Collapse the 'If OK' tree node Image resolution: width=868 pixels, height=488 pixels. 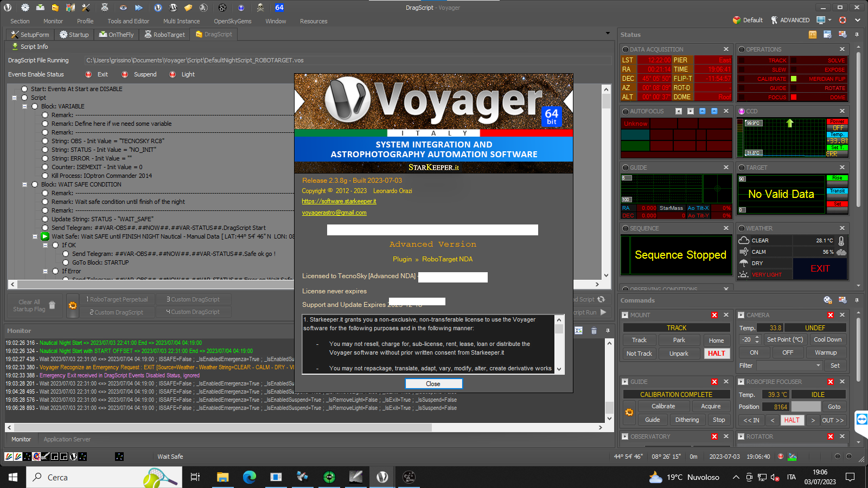coord(45,245)
